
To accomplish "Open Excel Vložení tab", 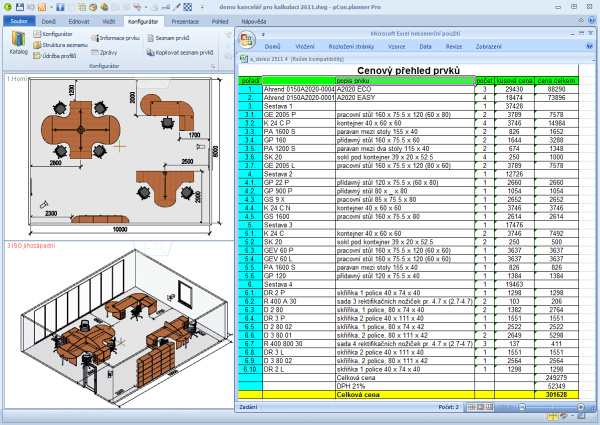I will [x=304, y=47].
